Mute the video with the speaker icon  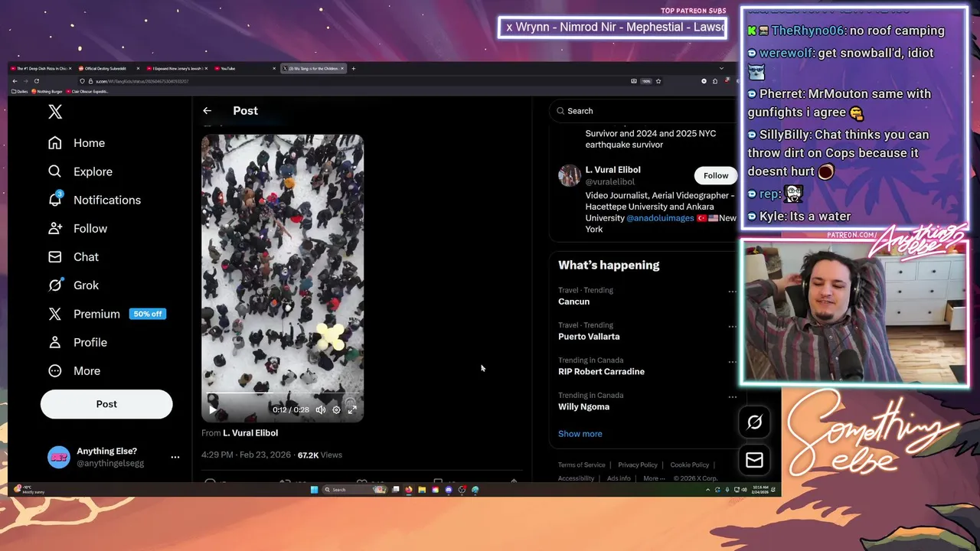pyautogui.click(x=321, y=409)
